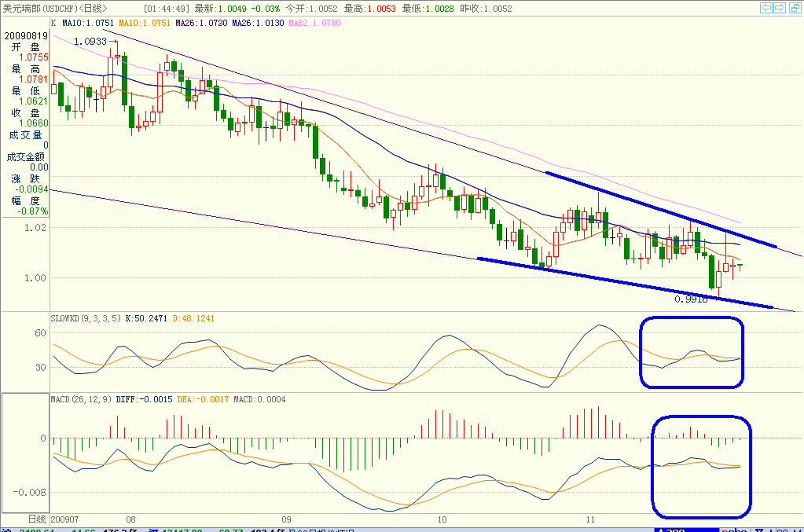Click the orange MA10:1.0751 indicator label

pyautogui.click(x=144, y=23)
